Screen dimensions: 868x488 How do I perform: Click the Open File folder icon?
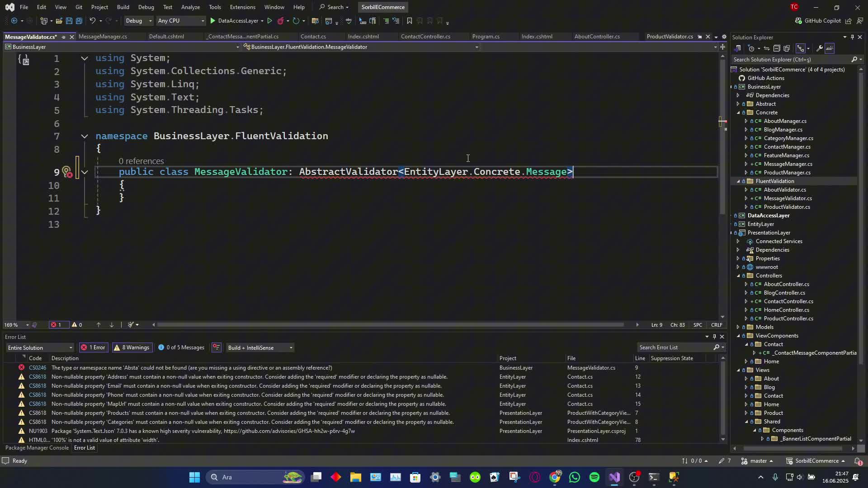click(x=59, y=21)
